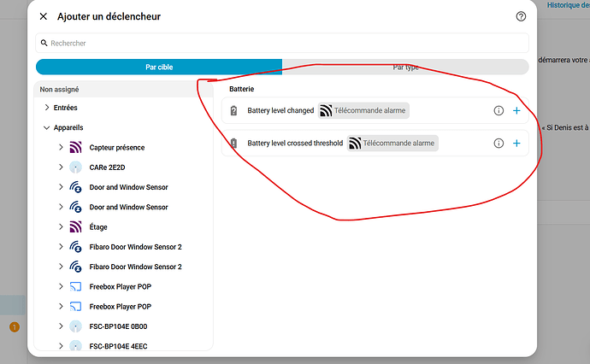Select FSC-BP104E 0B00 in device list
The image size is (590, 364).
[118, 326]
